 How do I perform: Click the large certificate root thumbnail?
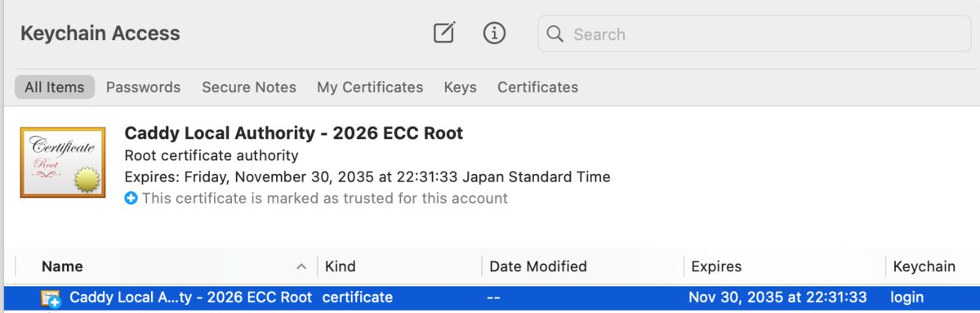(x=63, y=163)
